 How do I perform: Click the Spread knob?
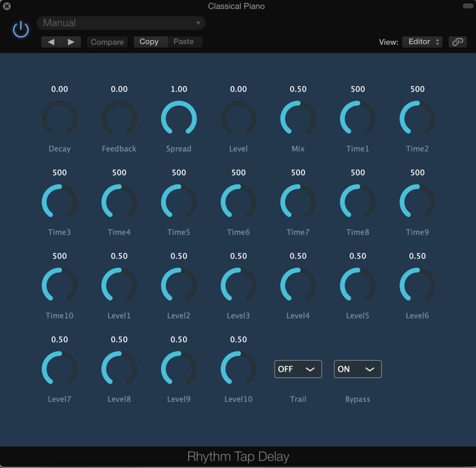point(179,119)
